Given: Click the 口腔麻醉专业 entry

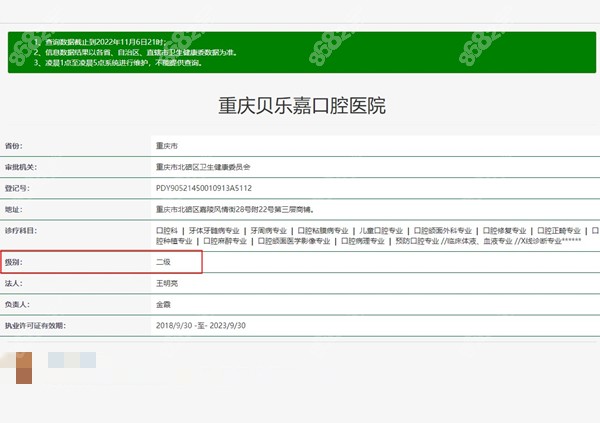Looking at the screenshot, I should pos(225,241).
